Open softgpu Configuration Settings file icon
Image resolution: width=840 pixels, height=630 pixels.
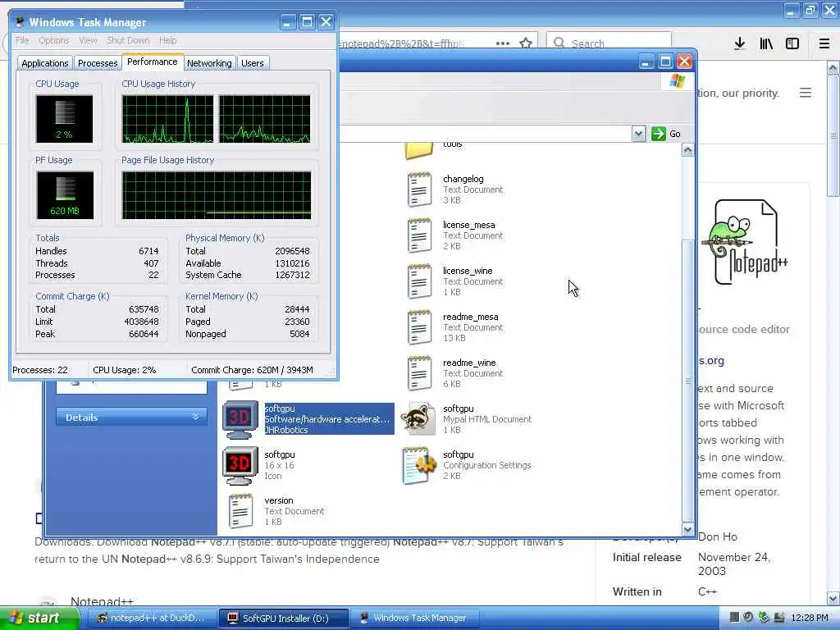(x=418, y=465)
